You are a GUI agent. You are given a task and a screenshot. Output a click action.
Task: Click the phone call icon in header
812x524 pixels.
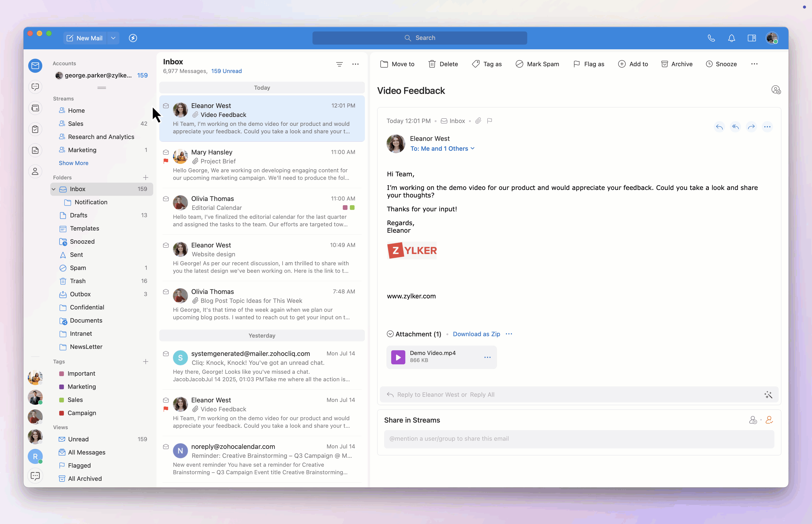pos(711,38)
